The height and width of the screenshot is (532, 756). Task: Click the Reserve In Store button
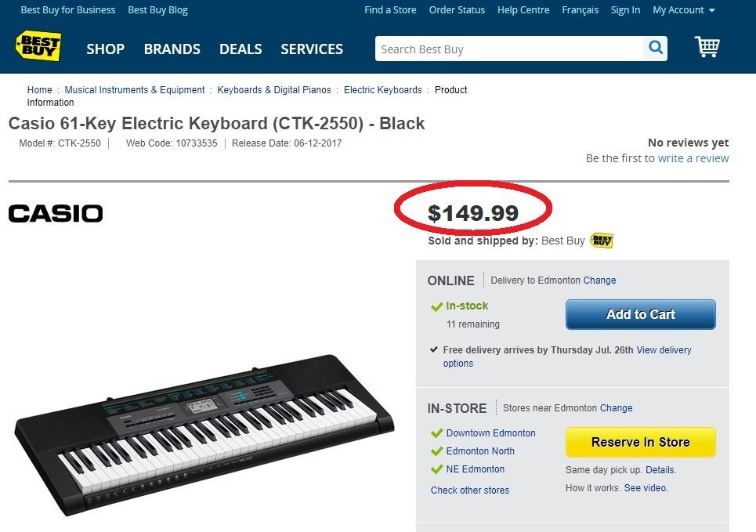(640, 442)
